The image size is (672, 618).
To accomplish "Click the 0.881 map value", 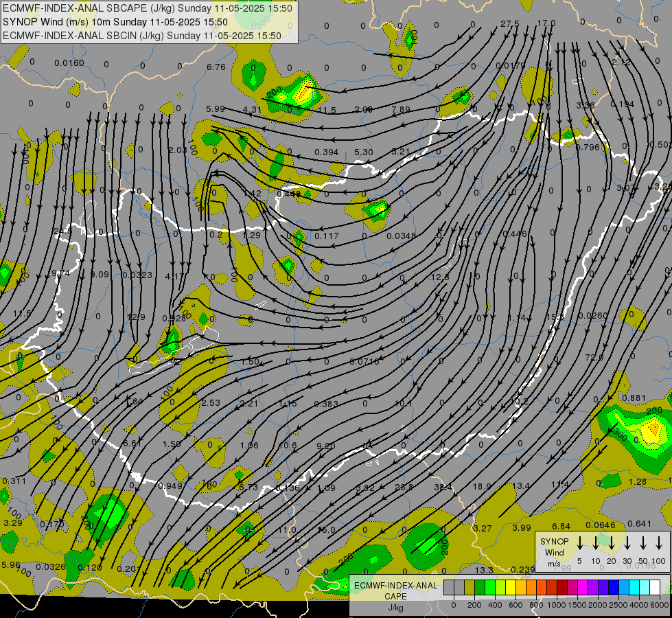I will click(634, 398).
